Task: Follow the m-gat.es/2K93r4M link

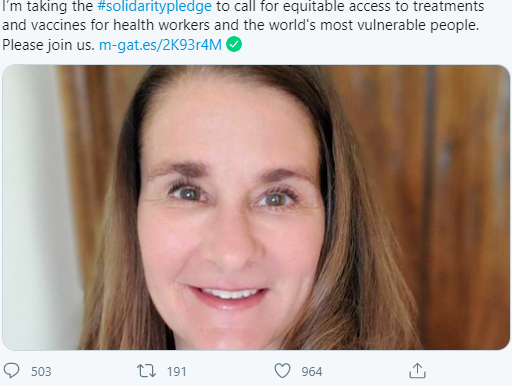Action: click(160, 45)
